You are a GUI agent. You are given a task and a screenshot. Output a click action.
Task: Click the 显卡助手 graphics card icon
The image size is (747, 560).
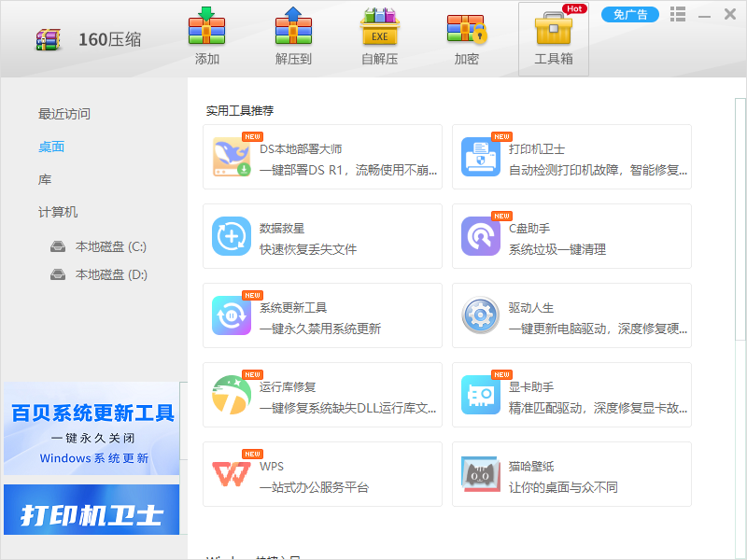(481, 395)
